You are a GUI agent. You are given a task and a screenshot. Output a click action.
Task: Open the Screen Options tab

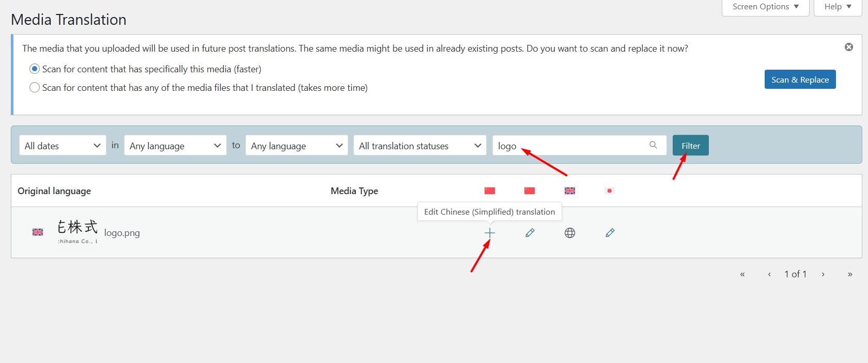pyautogui.click(x=765, y=7)
